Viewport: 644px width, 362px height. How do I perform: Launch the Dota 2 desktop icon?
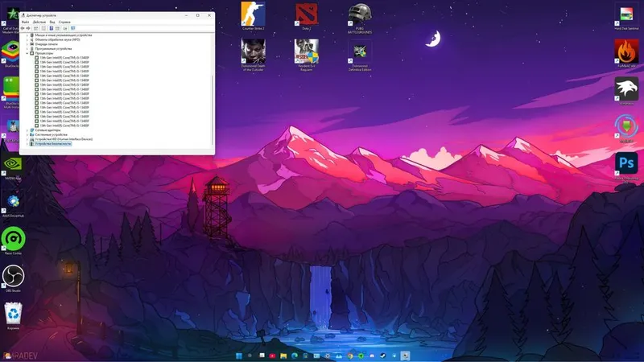(x=307, y=14)
